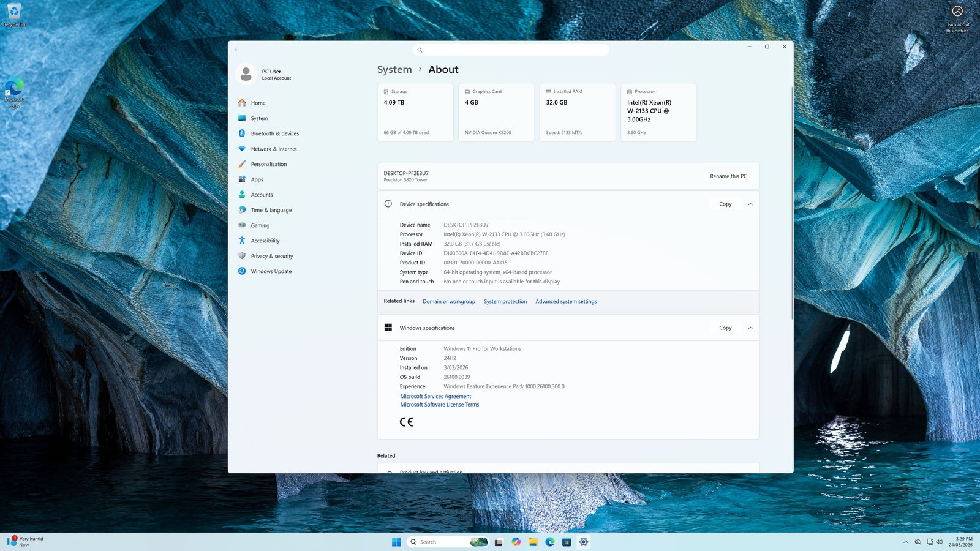
Task: Click the settings search box
Action: (x=511, y=50)
